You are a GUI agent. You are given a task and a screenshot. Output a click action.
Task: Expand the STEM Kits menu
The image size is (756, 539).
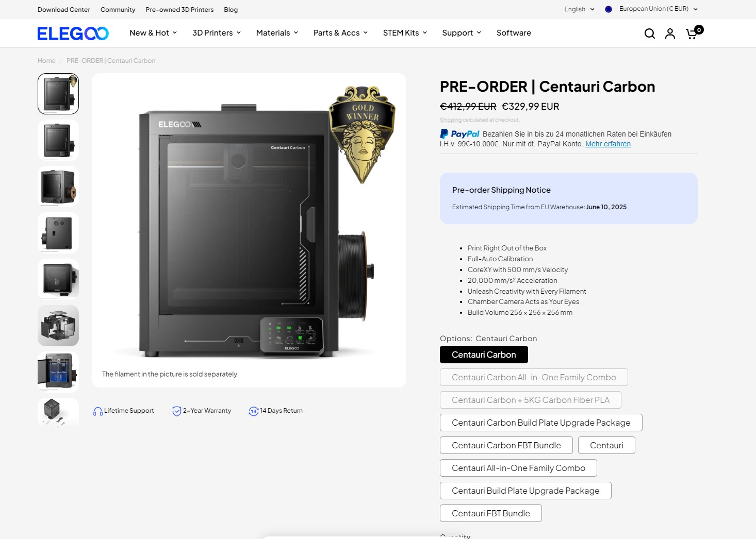pyautogui.click(x=405, y=33)
